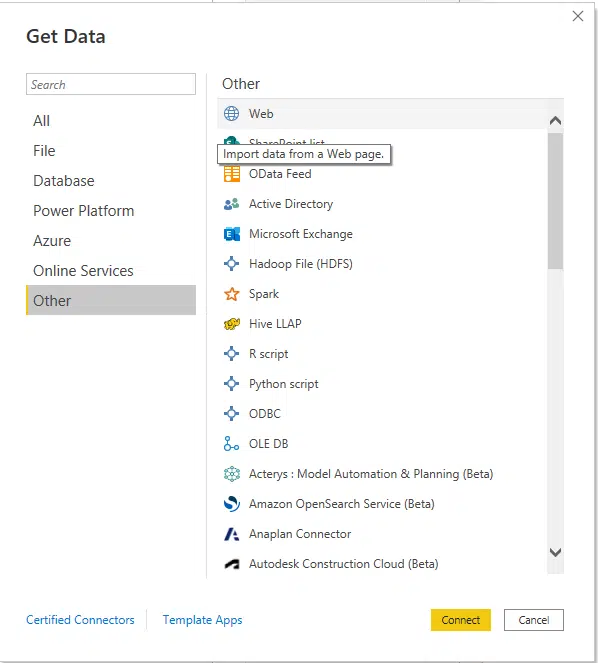Click the Amazon OpenSearch Service icon

231,504
